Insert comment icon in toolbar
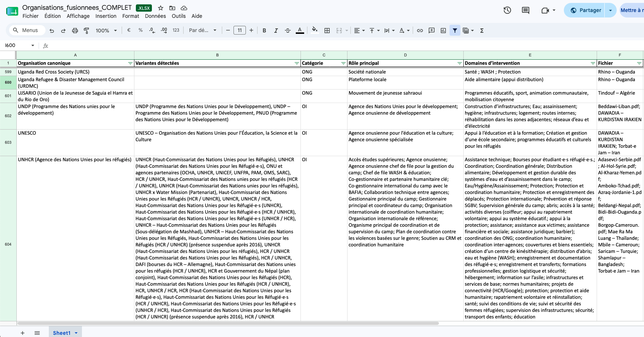The height and width of the screenshot is (337, 644). point(432,31)
